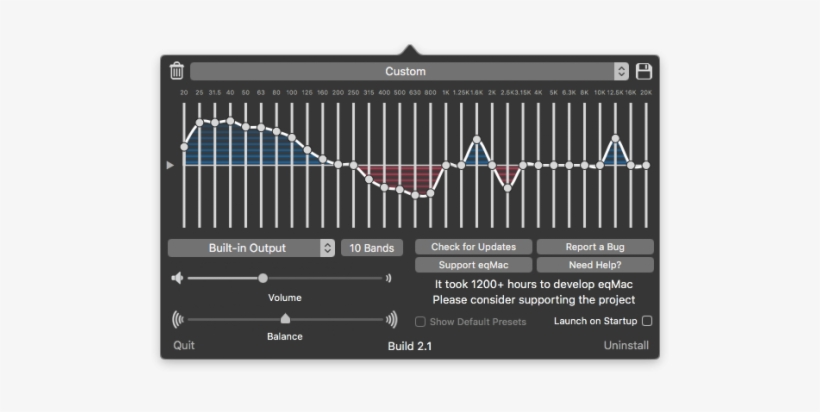Click the 20 Hz band slider knob
Viewport: 820px width, 412px height.
point(184,147)
